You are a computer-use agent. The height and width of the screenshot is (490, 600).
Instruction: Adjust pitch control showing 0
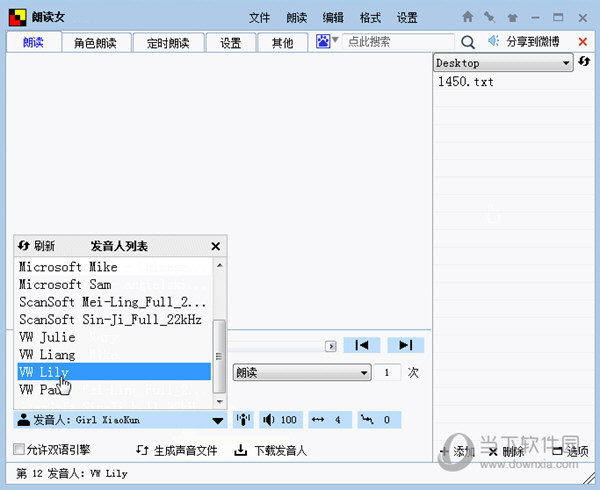point(379,420)
